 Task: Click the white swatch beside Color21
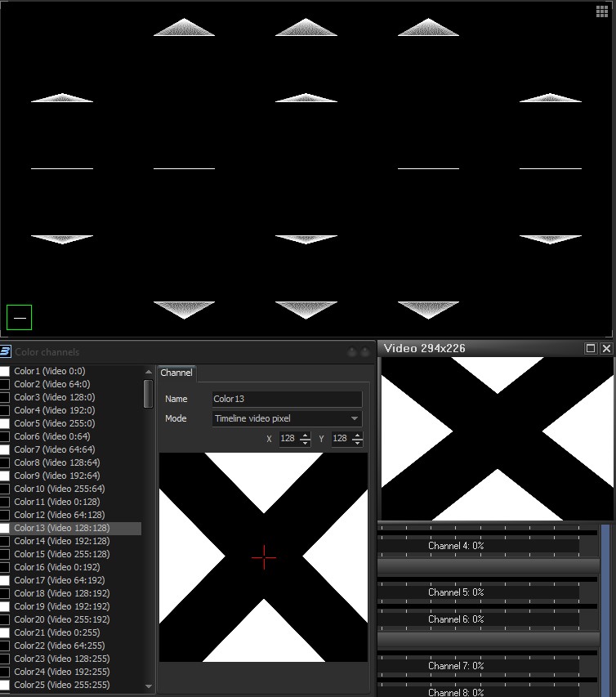click(4, 632)
